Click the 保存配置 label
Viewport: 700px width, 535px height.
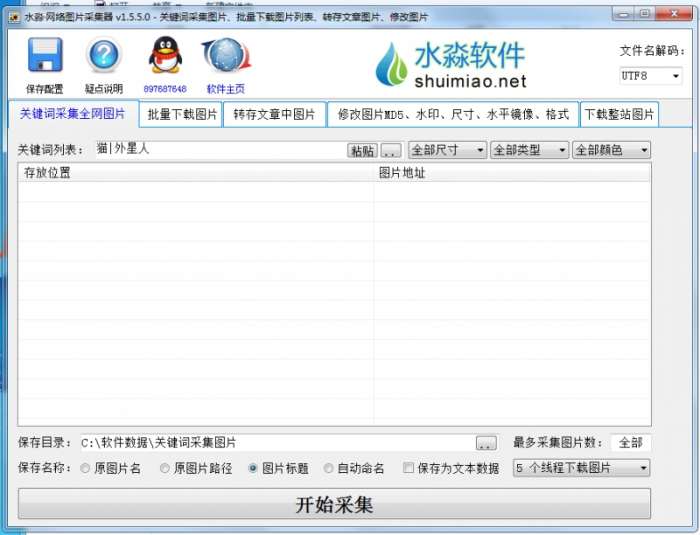click(x=45, y=89)
